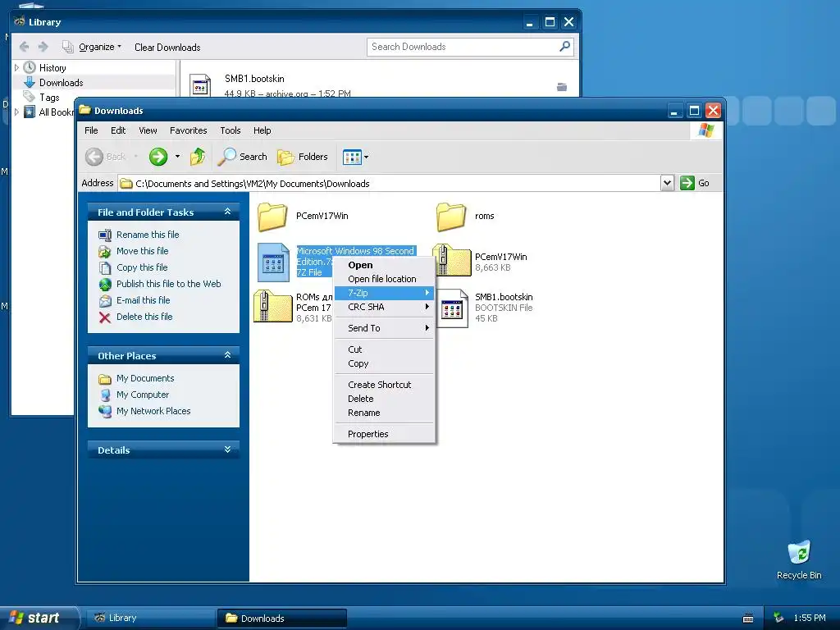The width and height of the screenshot is (840, 630).
Task: Click Library back arrow icon
Action: (x=24, y=47)
